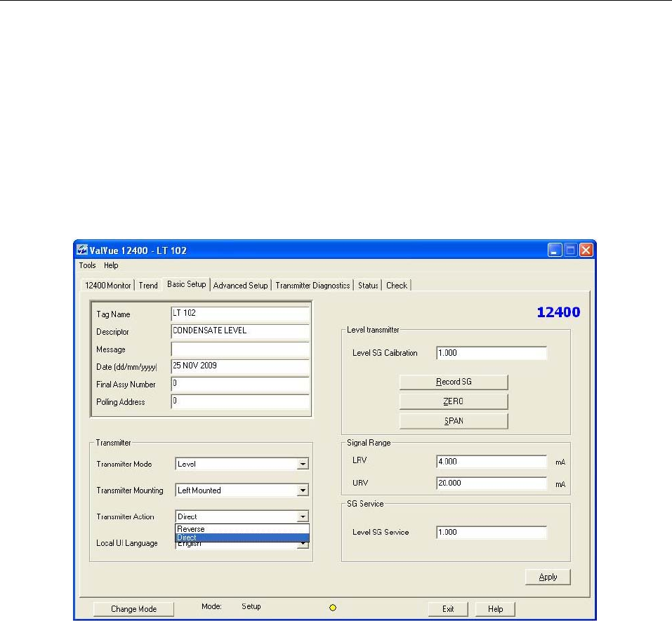Click the ZERO calibration button
Viewport: 672px width, 621px height.
pyautogui.click(x=454, y=401)
